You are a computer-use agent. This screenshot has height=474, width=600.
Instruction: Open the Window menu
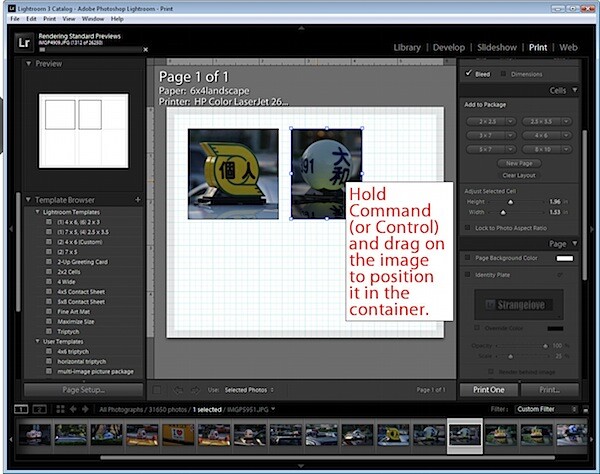tap(93, 19)
